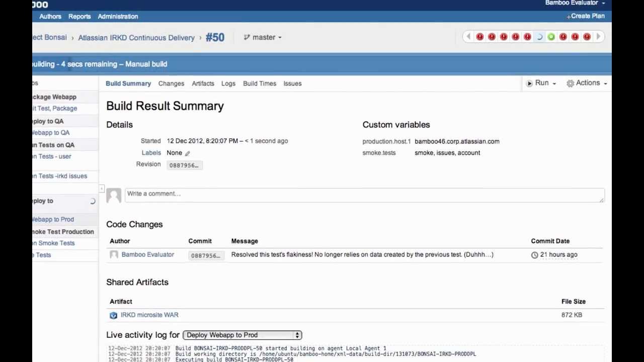The image size is (644, 362).
Task: Click the Resolved this test's flakiness commit message
Action: [362, 254]
